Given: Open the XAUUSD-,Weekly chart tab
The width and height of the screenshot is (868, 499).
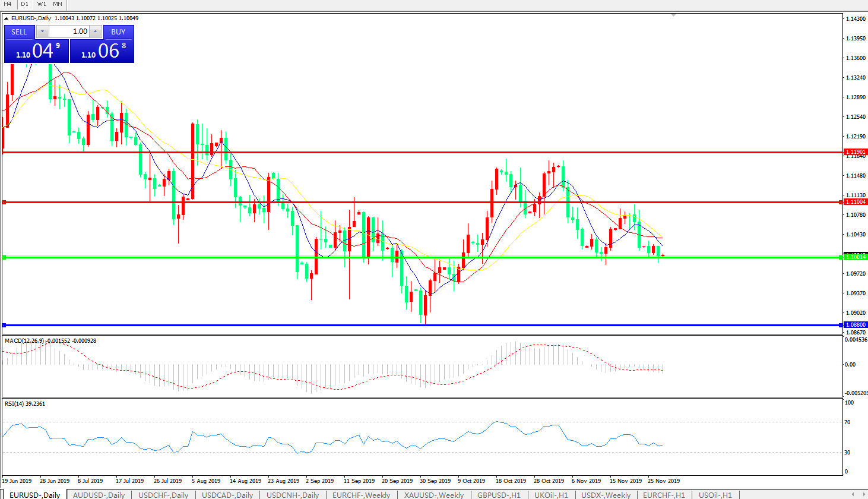Looking at the screenshot, I should pyautogui.click(x=434, y=495).
